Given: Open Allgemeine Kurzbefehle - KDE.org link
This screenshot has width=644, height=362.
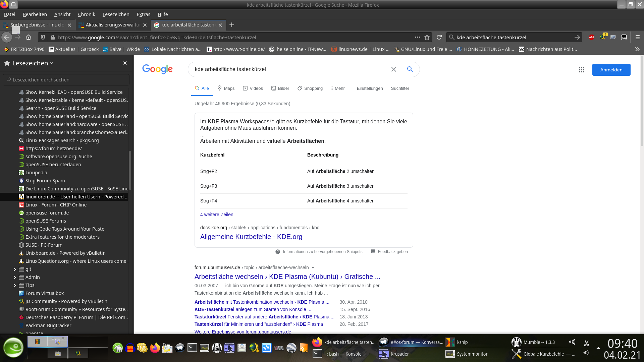Looking at the screenshot, I should (x=251, y=237).
